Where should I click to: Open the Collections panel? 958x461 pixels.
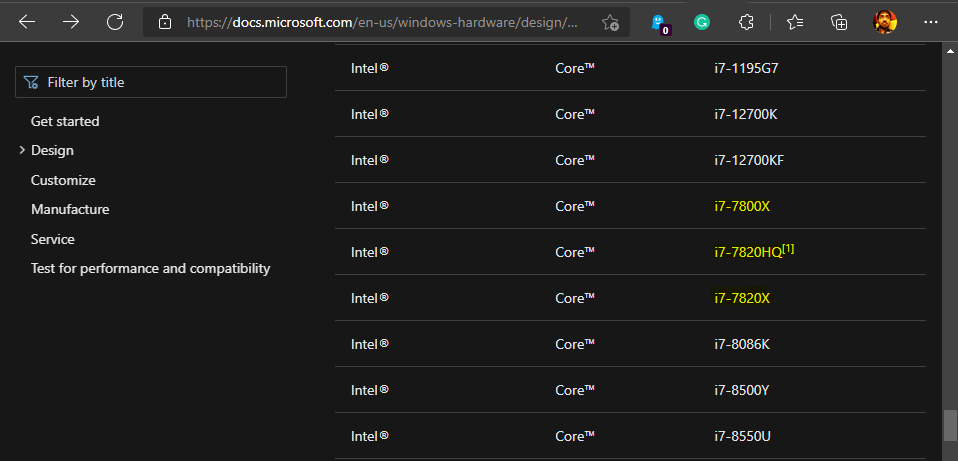[x=839, y=23]
